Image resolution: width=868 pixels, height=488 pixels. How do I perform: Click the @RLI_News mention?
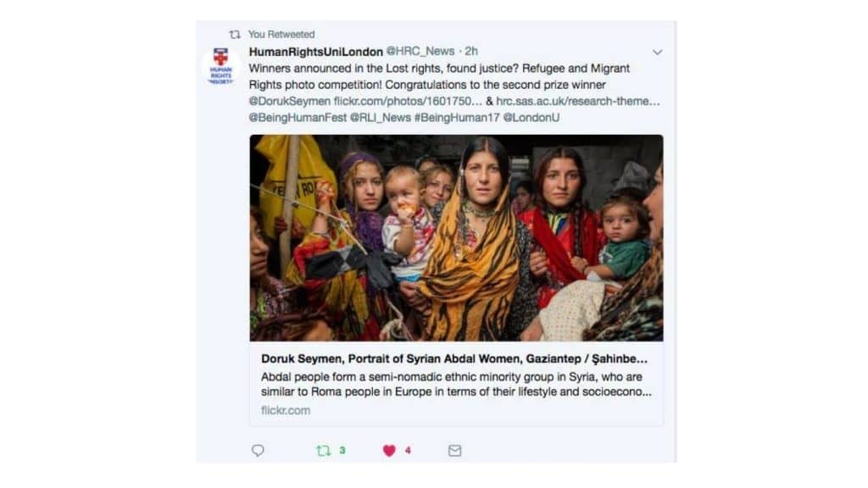tap(381, 118)
